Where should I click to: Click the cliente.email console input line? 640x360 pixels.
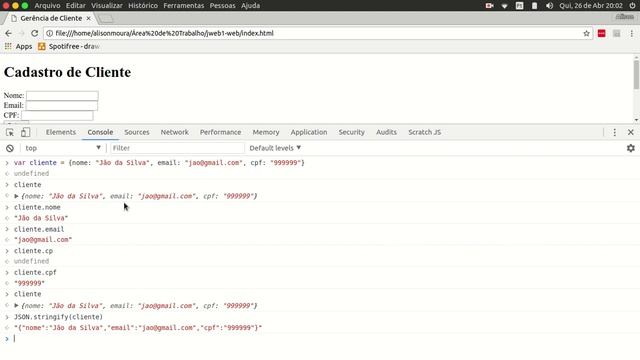pyautogui.click(x=39, y=229)
